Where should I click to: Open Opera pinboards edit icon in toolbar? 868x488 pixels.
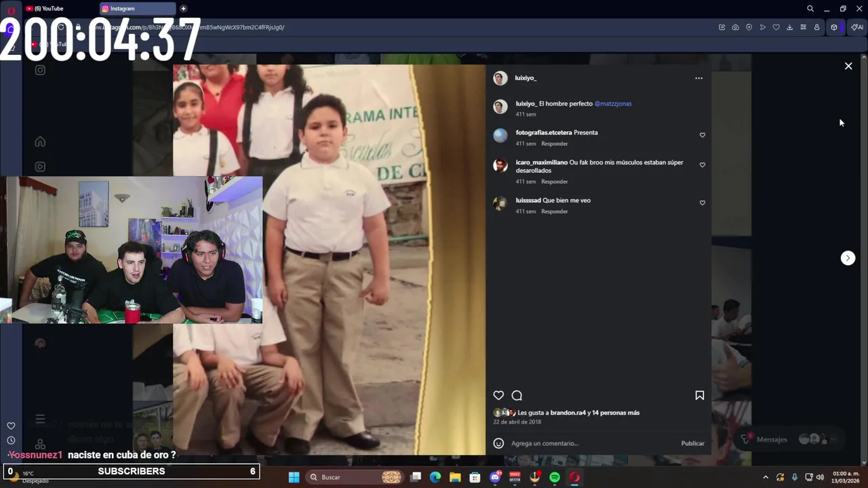point(722,27)
